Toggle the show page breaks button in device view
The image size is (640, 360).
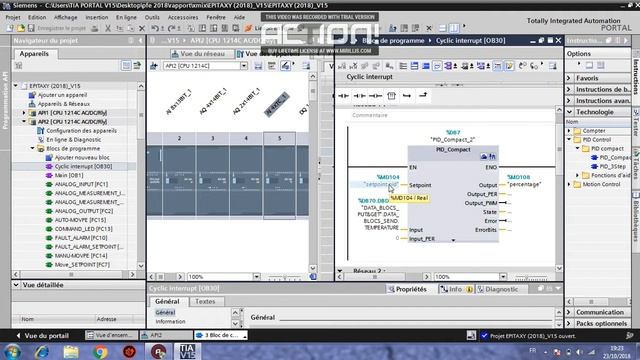click(x=271, y=66)
